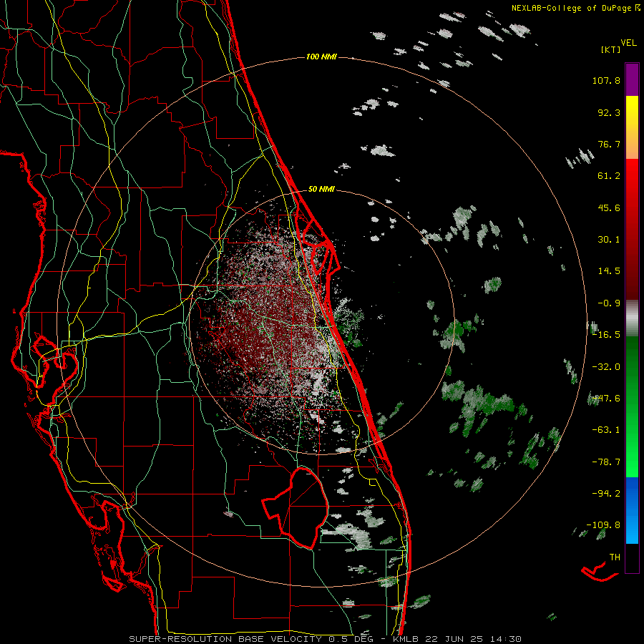This screenshot has height=644, width=644.
Task: Click the 30.1 velocity scale value
Action: 609,240
